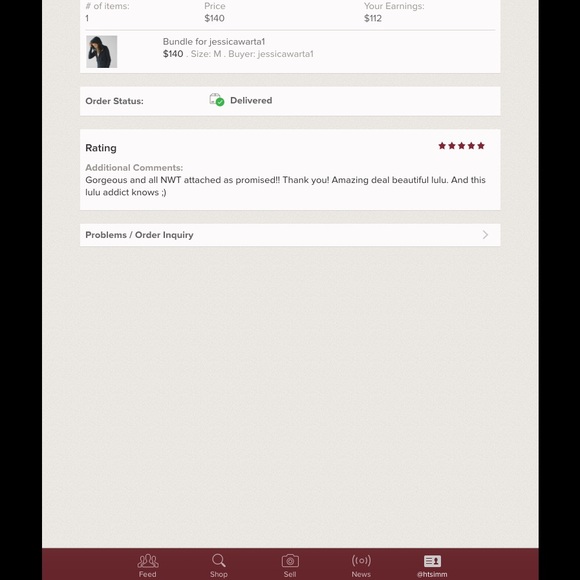Tap Your Earnings $112 value
580x580 pixels.
point(372,18)
